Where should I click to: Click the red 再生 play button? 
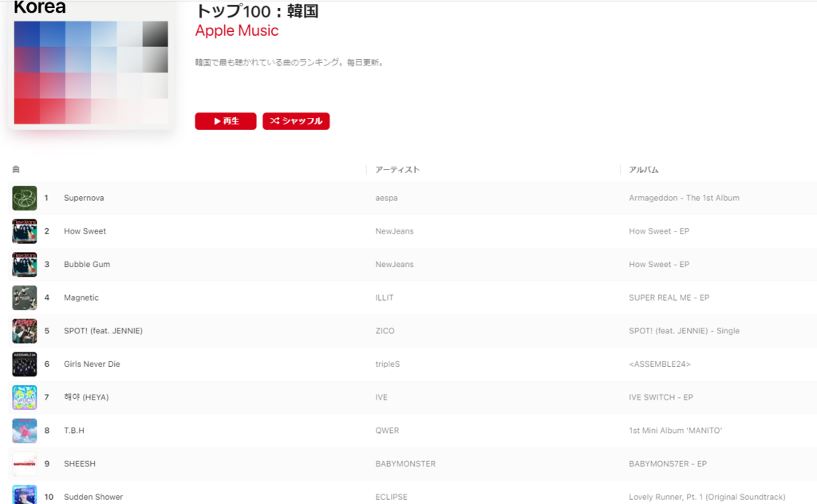(226, 120)
